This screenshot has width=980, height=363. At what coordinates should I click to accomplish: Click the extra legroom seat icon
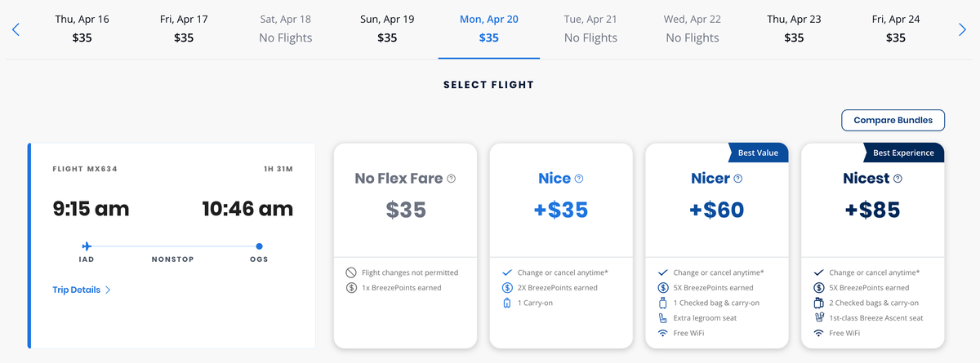(662, 318)
